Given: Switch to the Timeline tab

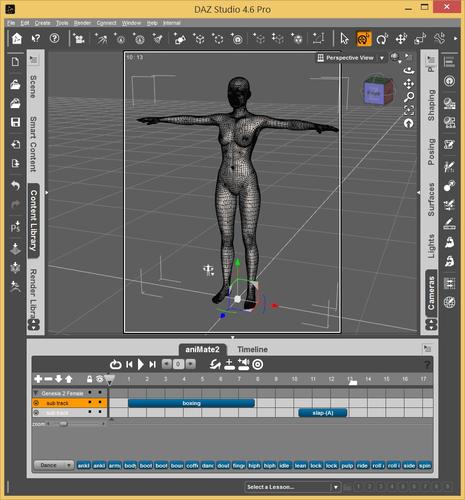Looking at the screenshot, I should [252, 349].
